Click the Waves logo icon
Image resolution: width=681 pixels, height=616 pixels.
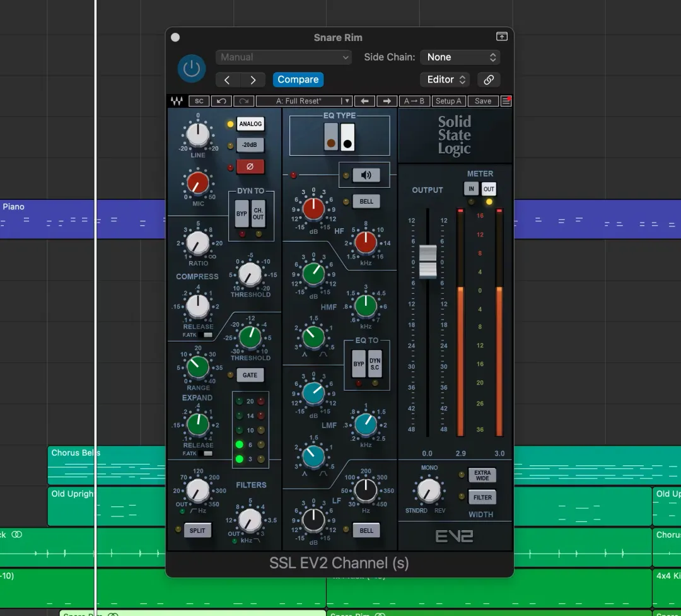tap(177, 102)
